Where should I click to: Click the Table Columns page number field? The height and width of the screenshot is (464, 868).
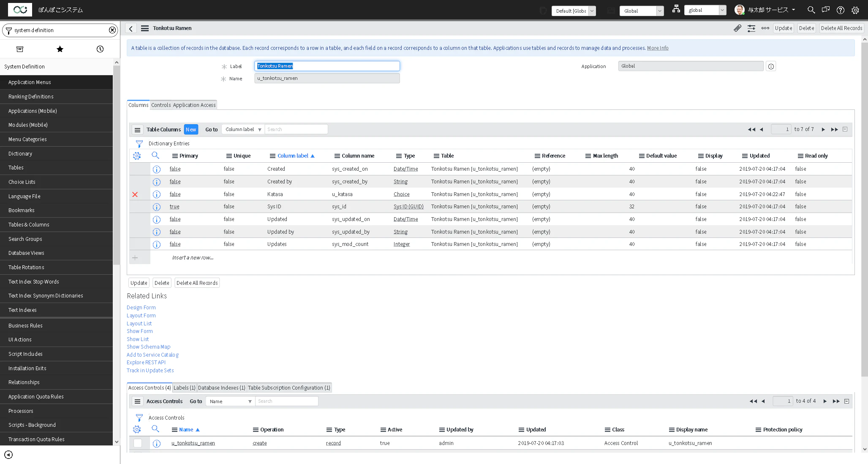click(781, 129)
